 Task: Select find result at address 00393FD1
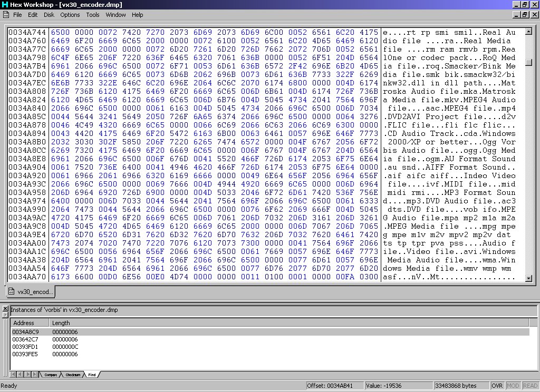coord(270,347)
